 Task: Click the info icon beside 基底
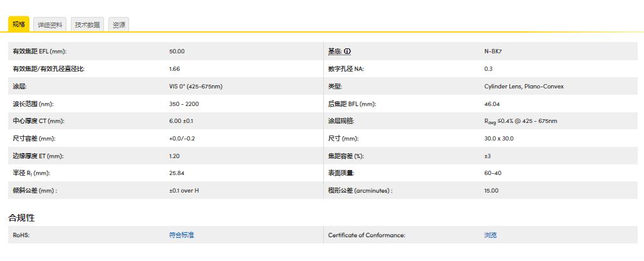(x=348, y=51)
